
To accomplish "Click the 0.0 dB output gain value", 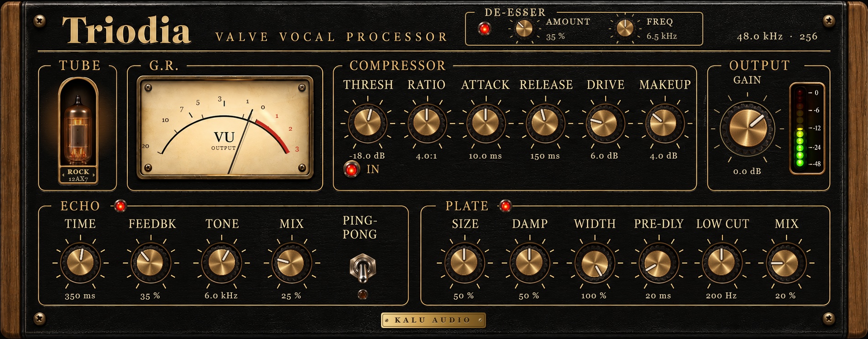I will [747, 171].
